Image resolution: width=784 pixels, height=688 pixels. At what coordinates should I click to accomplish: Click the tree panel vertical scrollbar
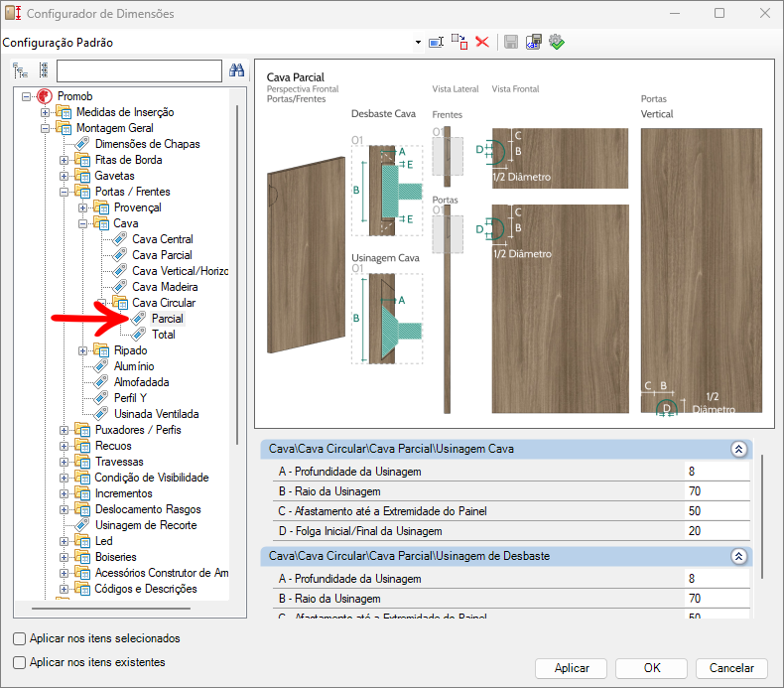click(x=237, y=275)
